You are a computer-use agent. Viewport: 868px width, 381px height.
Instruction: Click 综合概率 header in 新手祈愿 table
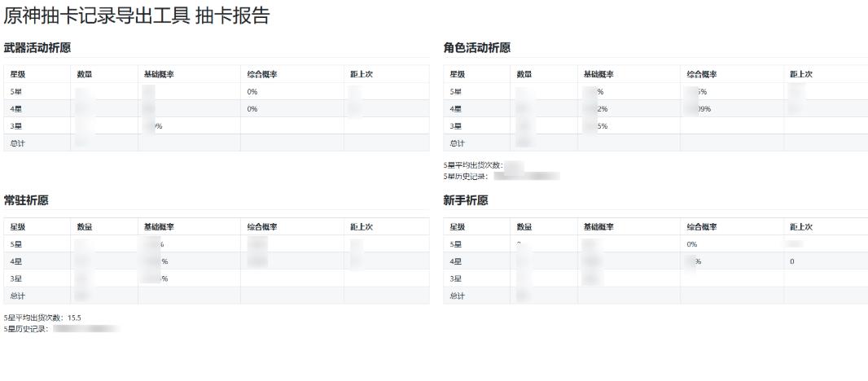click(x=702, y=227)
